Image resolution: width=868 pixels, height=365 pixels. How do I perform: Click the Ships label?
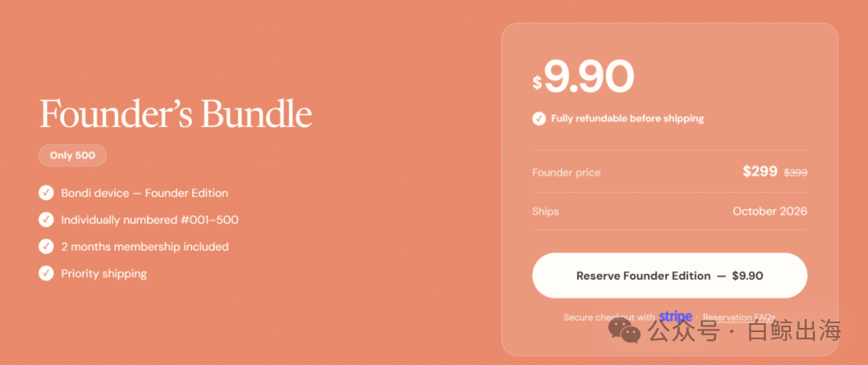click(x=545, y=211)
